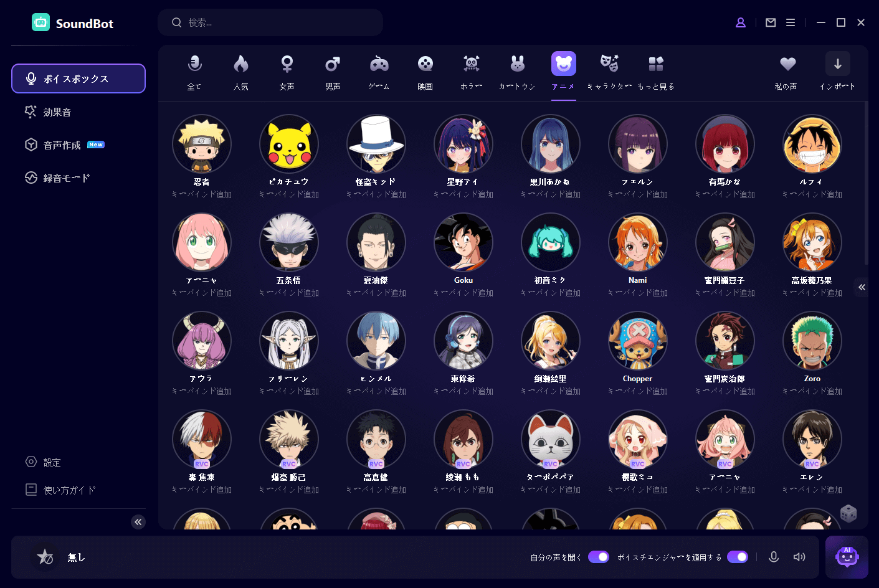Open ボイスボックス in sidebar
The height and width of the screenshot is (588, 879).
(78, 78)
